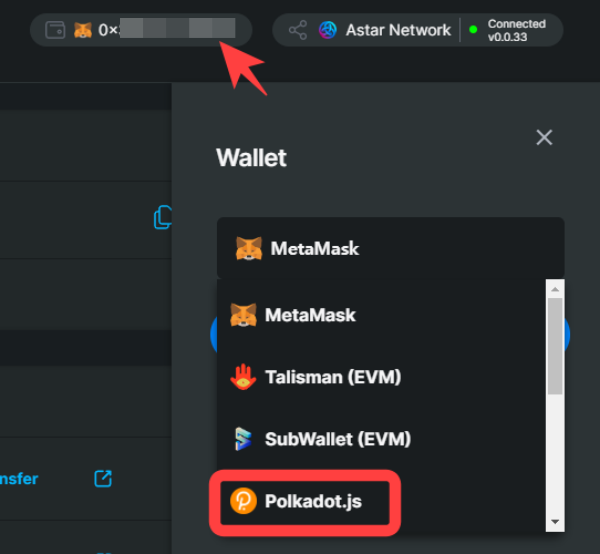The height and width of the screenshot is (554, 600).
Task: Click the scrollbar down arrow
Action: (x=555, y=522)
